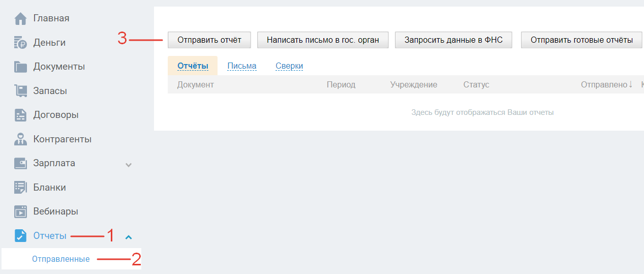Screen dimensions: 644x274
Task: Click the Статус column header
Action: click(x=476, y=84)
